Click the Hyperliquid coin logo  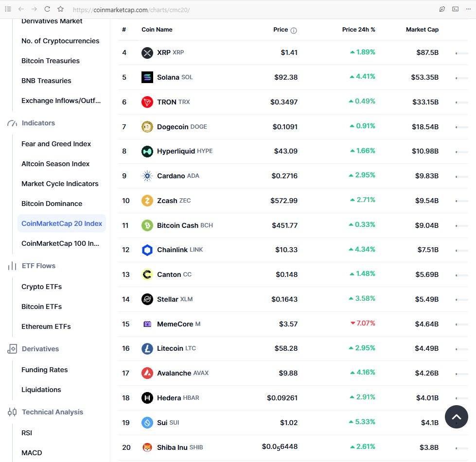click(x=147, y=152)
